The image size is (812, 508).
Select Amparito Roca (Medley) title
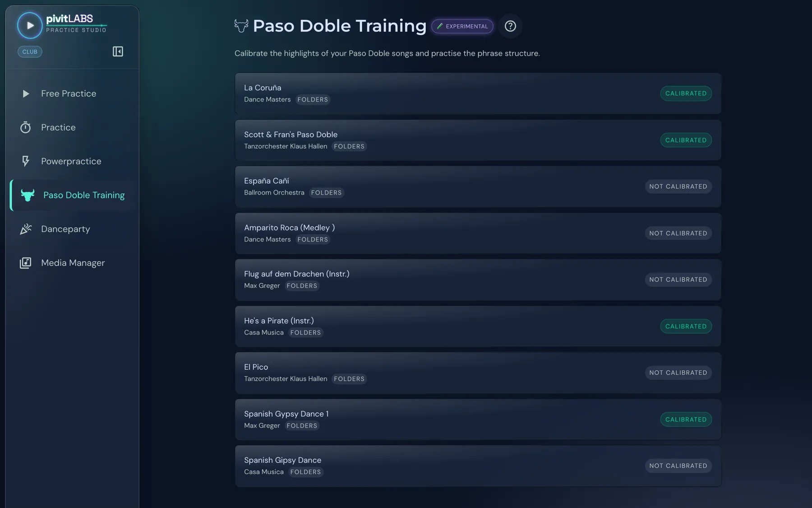(x=289, y=228)
